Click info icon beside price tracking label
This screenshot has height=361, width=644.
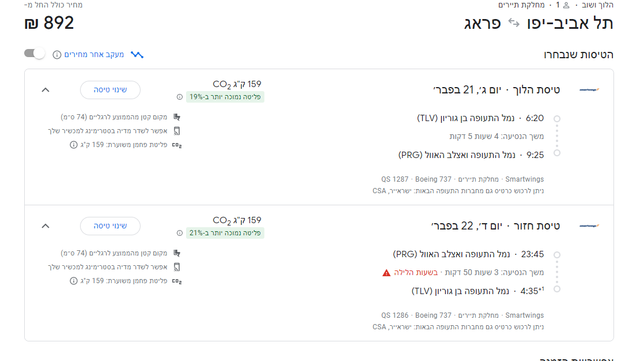tap(57, 55)
